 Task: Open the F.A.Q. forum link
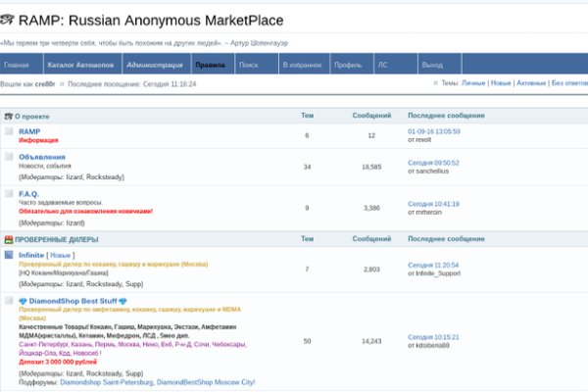click(x=28, y=193)
